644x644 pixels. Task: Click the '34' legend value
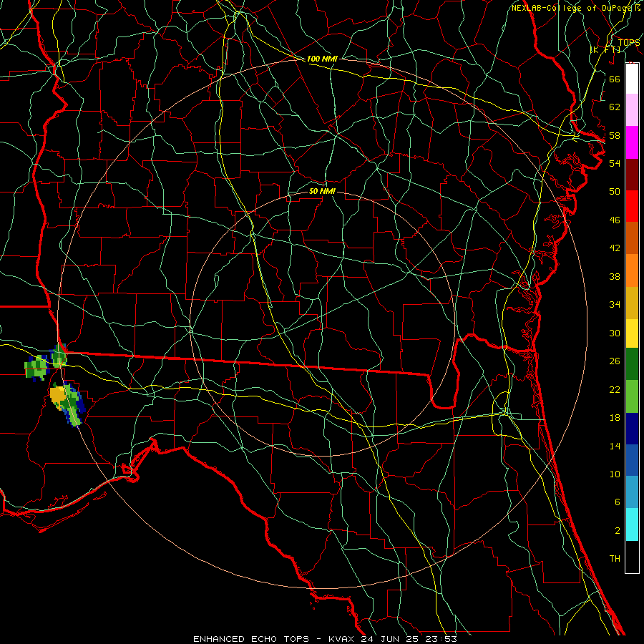click(x=615, y=304)
